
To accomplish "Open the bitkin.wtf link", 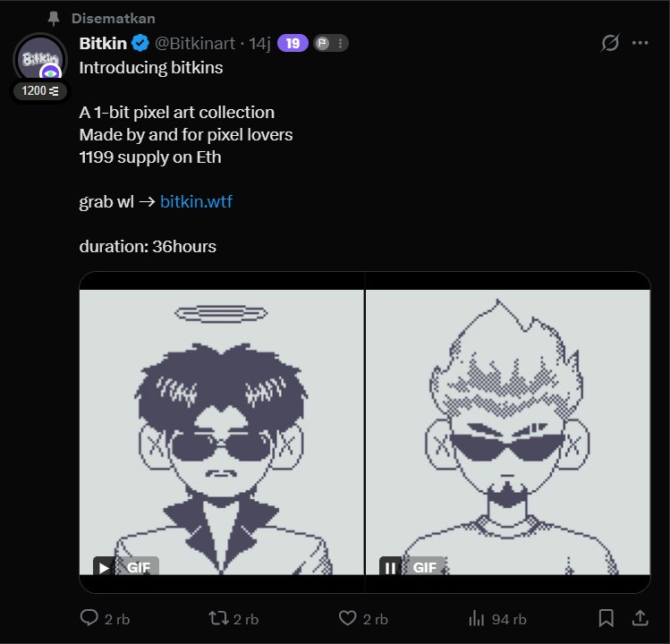I will point(196,202).
